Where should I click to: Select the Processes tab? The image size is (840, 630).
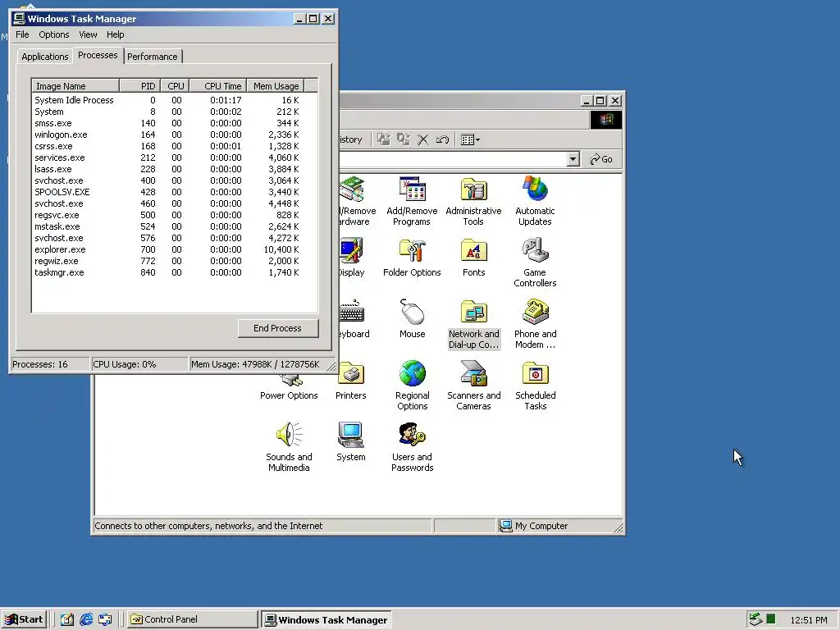(x=98, y=55)
